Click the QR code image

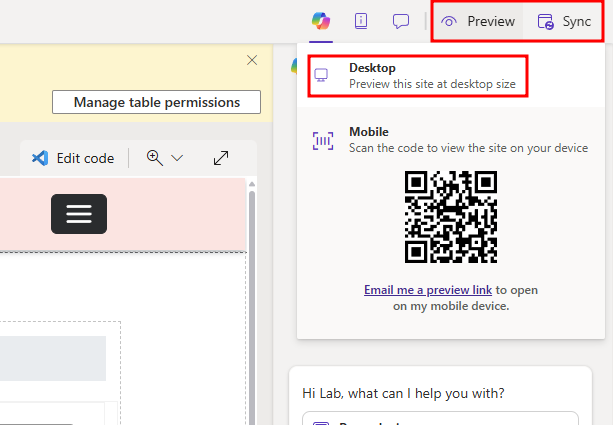pos(451,217)
